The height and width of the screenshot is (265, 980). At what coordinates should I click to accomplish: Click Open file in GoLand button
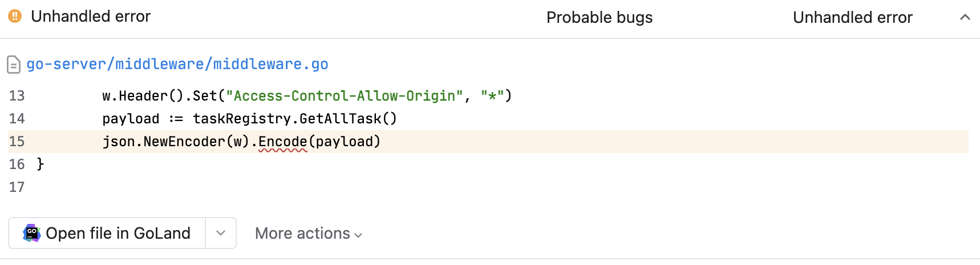(107, 233)
